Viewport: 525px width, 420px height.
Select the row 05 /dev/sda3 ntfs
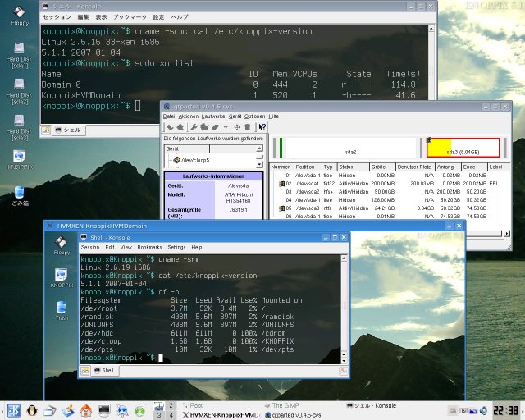pyautogui.click(x=388, y=208)
